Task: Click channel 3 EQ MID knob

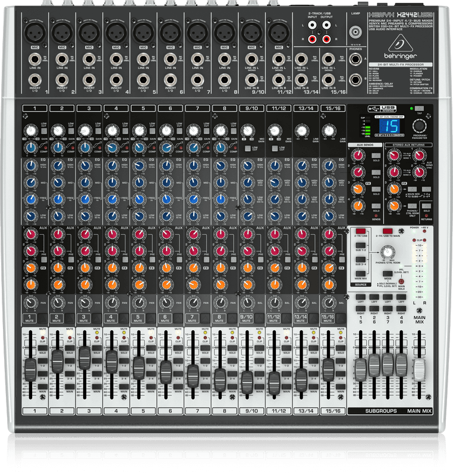Action: [85, 183]
